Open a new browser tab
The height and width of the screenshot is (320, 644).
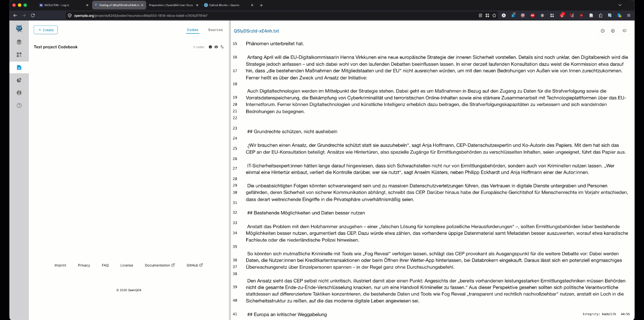[x=261, y=5]
